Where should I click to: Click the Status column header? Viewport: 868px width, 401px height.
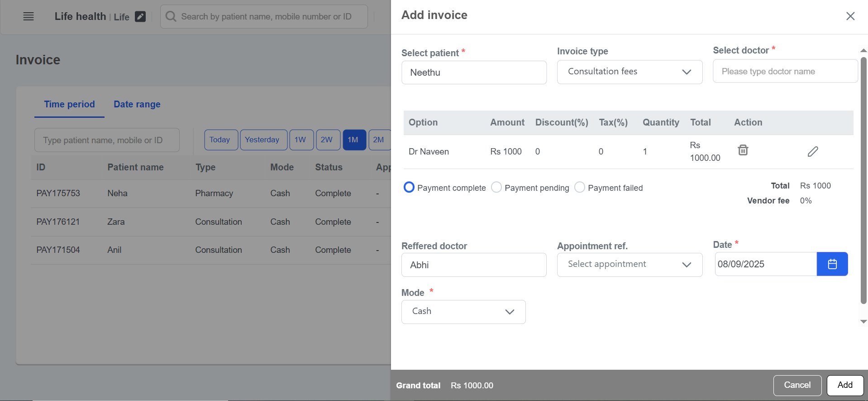click(x=329, y=167)
